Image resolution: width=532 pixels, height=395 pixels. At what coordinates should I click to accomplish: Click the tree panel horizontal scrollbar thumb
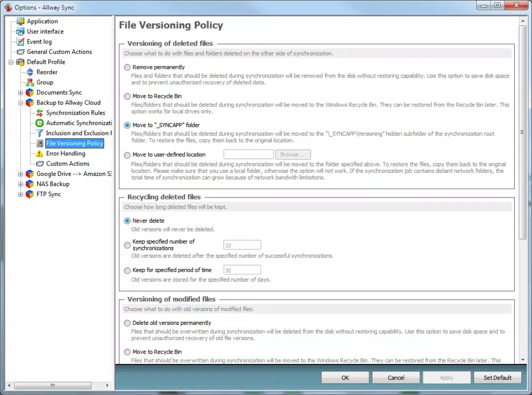click(x=53, y=385)
